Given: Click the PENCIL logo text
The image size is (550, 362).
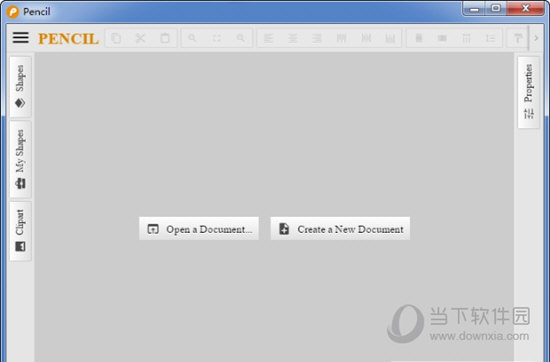Looking at the screenshot, I should (x=68, y=39).
